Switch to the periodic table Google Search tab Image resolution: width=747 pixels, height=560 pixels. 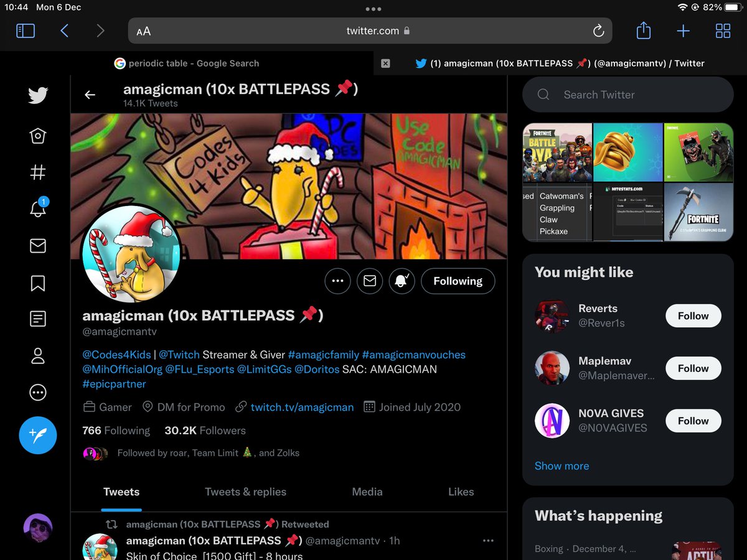[x=187, y=63]
